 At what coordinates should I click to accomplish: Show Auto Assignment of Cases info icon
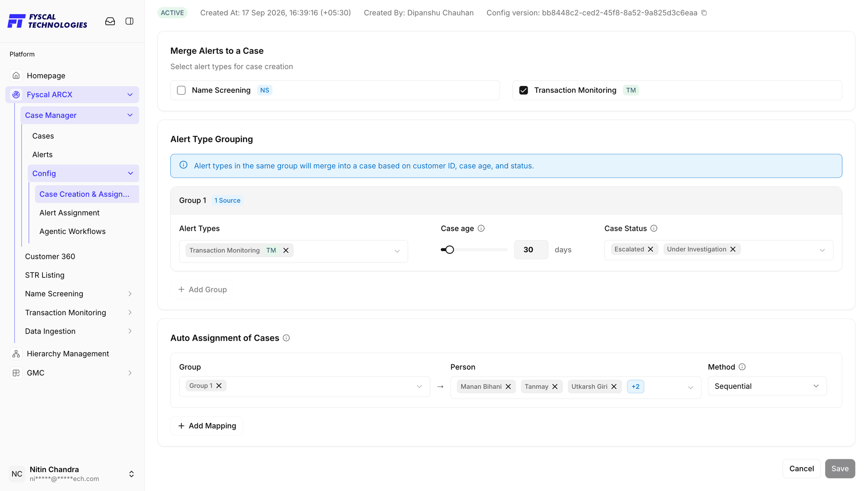coord(286,338)
